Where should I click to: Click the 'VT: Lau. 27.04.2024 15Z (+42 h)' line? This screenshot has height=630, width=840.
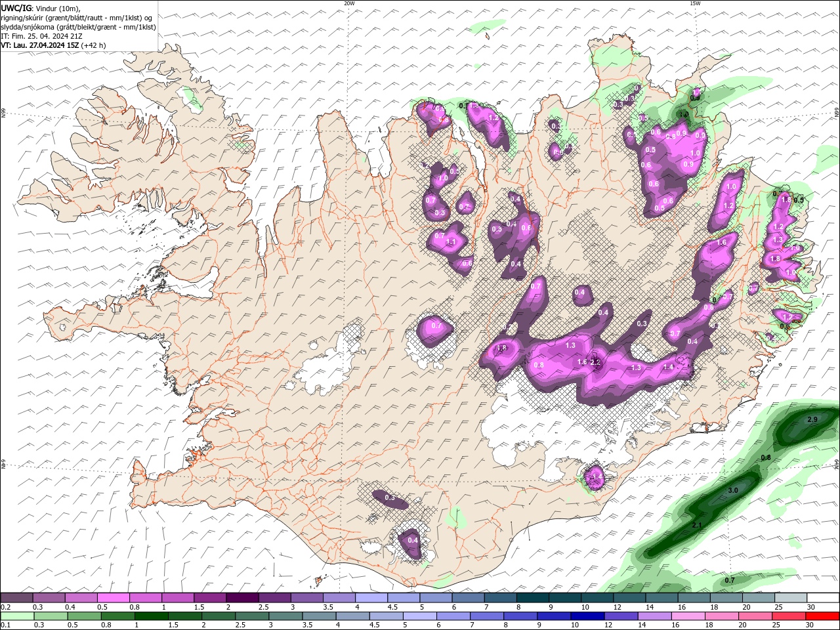pyautogui.click(x=53, y=45)
